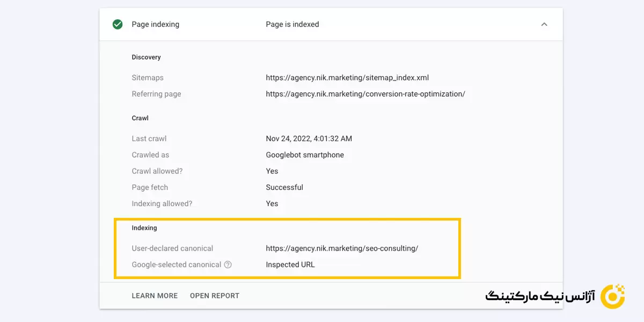Click the 'Google-selected canonical' label
This screenshot has width=644, height=322.
(177, 265)
